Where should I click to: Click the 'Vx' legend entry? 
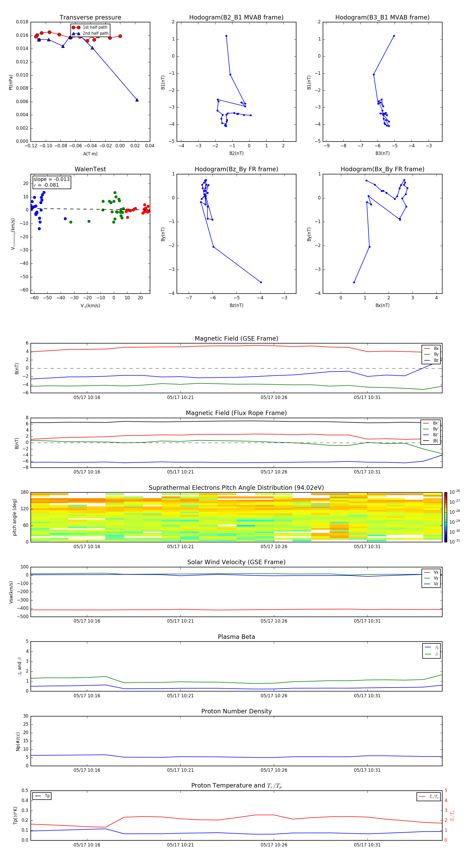pos(431,572)
